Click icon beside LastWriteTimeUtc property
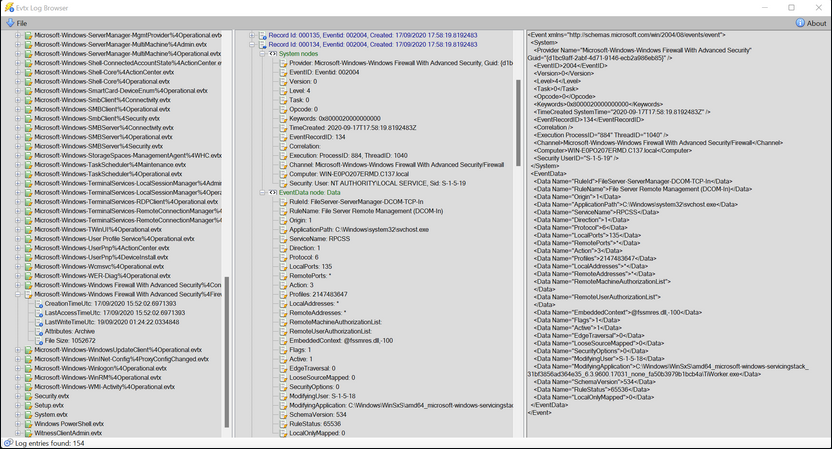 (x=39, y=322)
